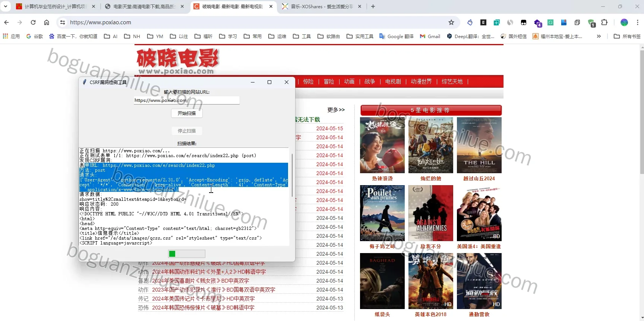Click the scan progress bar

tap(187, 254)
